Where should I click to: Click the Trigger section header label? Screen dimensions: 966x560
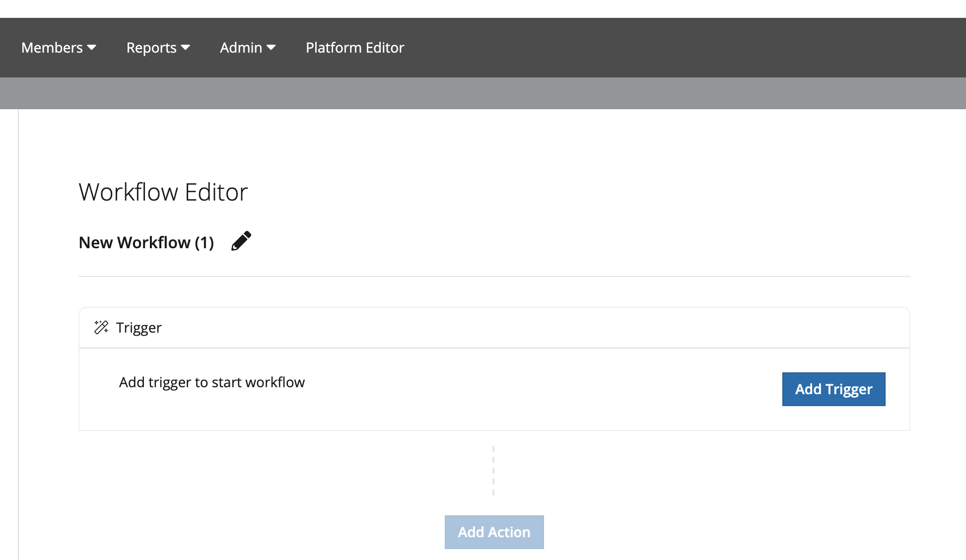point(139,328)
